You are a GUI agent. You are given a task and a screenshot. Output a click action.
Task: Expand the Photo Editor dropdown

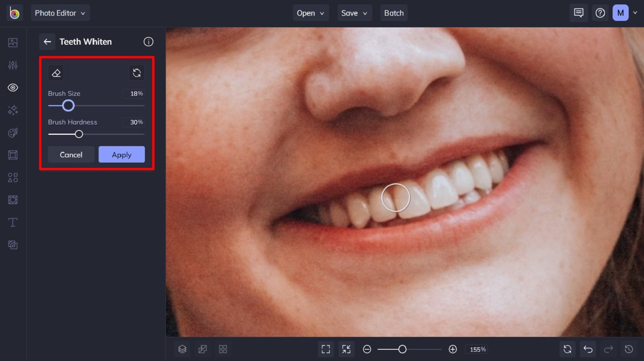(60, 13)
